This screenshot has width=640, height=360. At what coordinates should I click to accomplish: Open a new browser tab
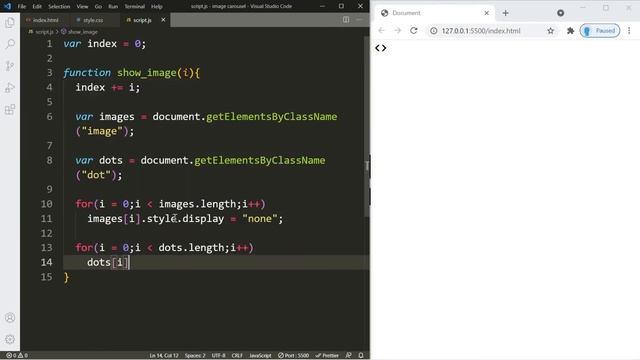[505, 13]
